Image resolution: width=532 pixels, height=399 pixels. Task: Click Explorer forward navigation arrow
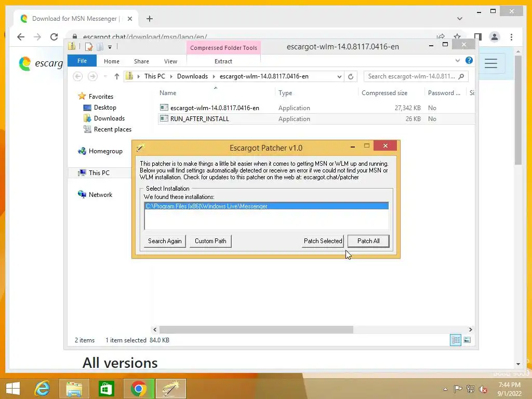92,76
